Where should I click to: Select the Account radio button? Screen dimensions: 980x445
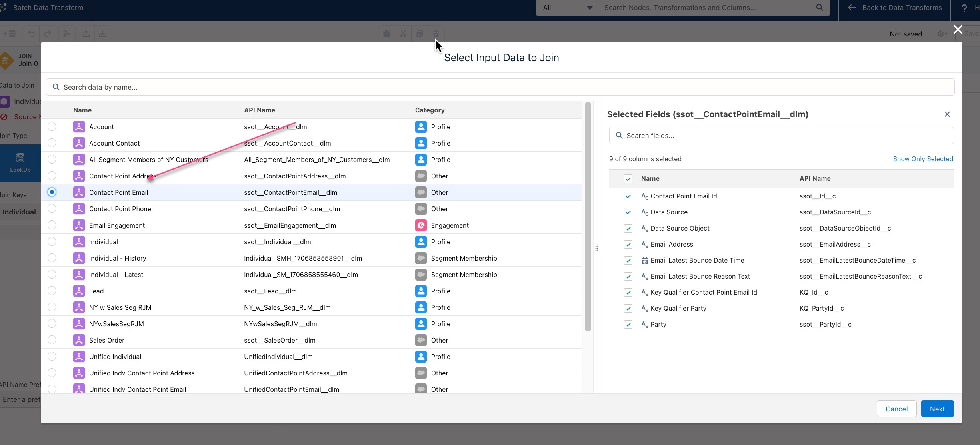(52, 127)
